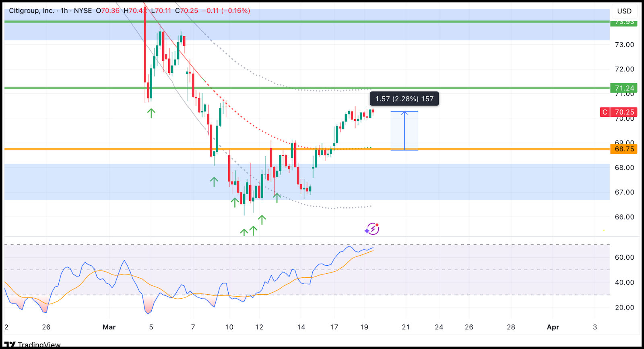Image resolution: width=644 pixels, height=349 pixels.
Task: Click the 20.00 RSI scale label
Action: click(x=624, y=307)
